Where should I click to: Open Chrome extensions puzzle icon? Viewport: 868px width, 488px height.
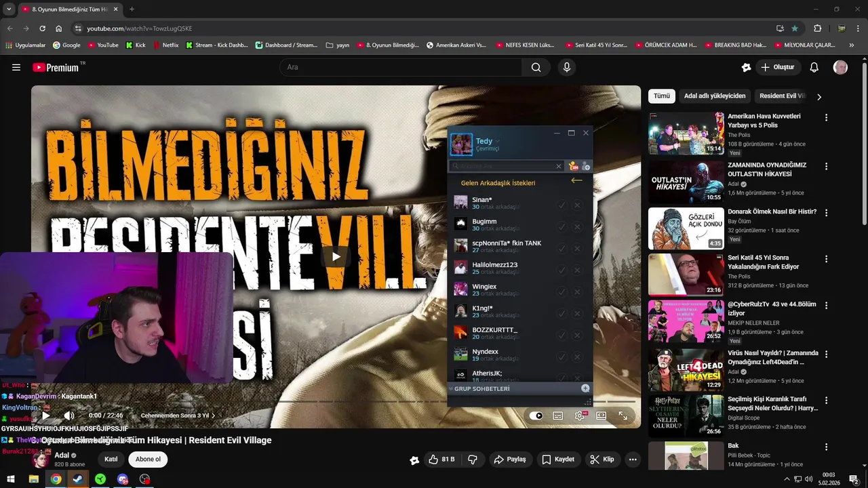(817, 28)
